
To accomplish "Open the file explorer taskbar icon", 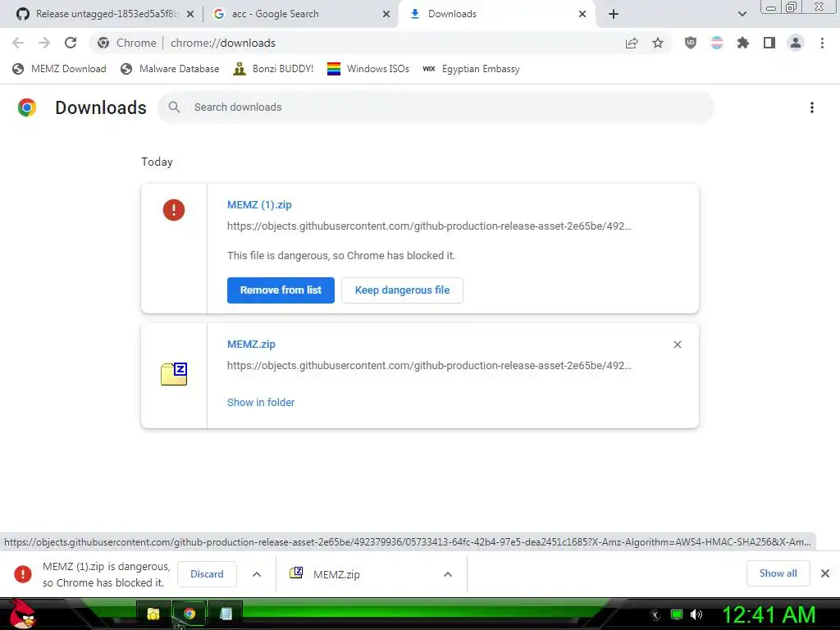I will (153, 614).
